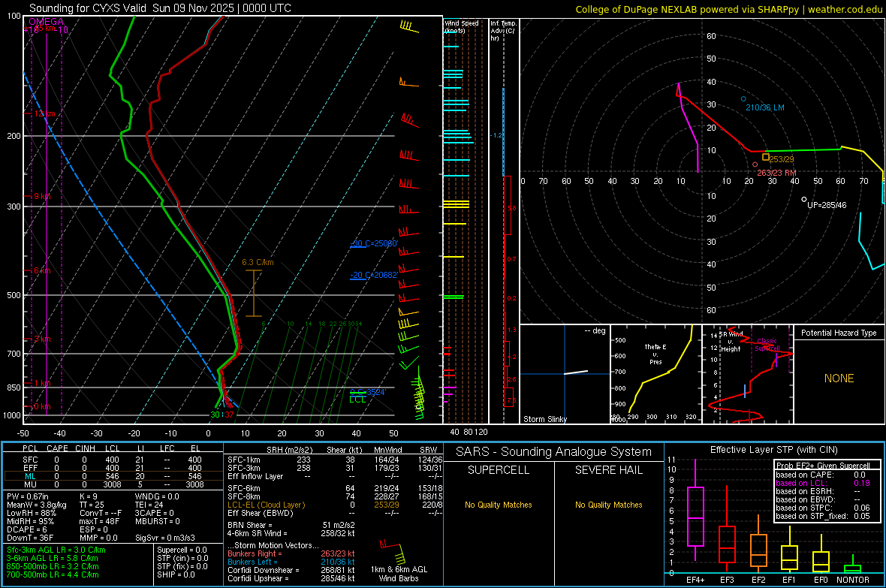Click the 850-500mb LR value
The height and width of the screenshot is (588, 886).
(53, 566)
